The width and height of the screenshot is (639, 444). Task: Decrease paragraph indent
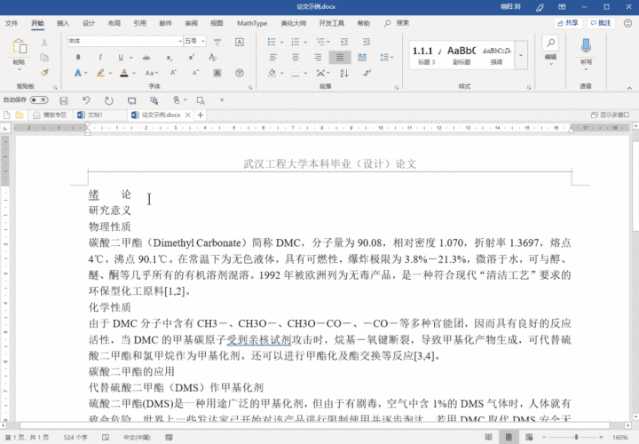[344, 42]
